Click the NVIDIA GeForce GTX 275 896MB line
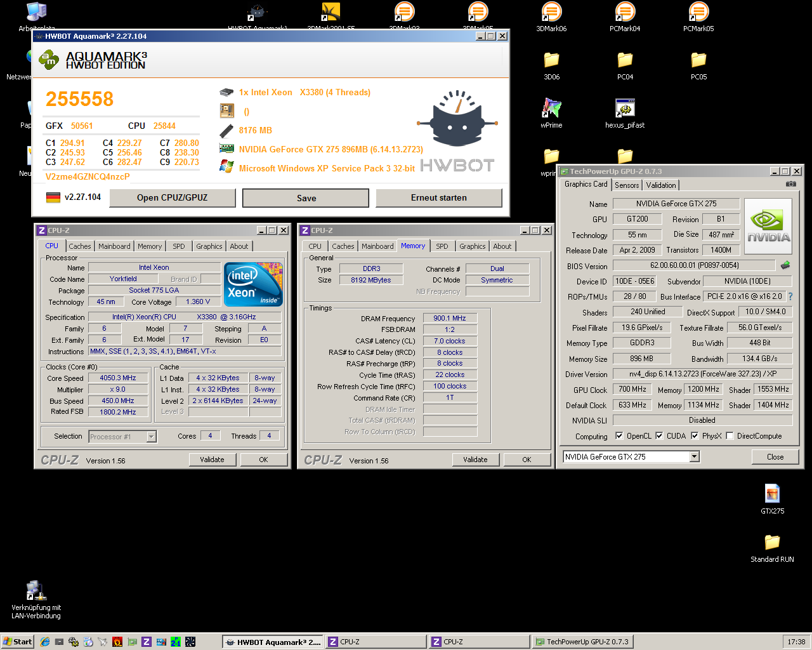 click(x=331, y=149)
